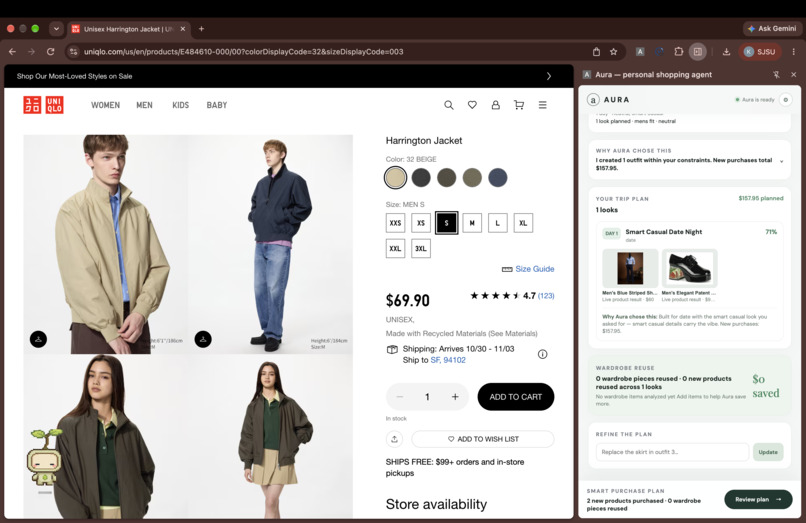This screenshot has height=523, width=806.
Task: Open the 123 reviews link
Action: tap(546, 296)
